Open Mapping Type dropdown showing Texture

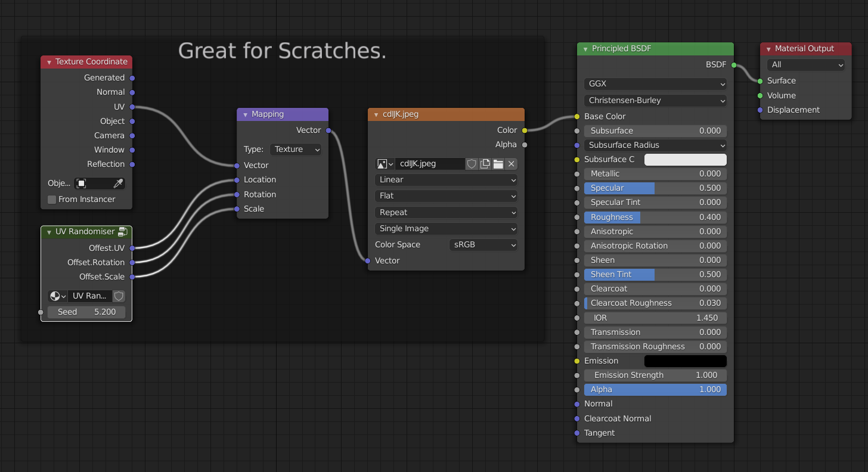[x=296, y=150]
